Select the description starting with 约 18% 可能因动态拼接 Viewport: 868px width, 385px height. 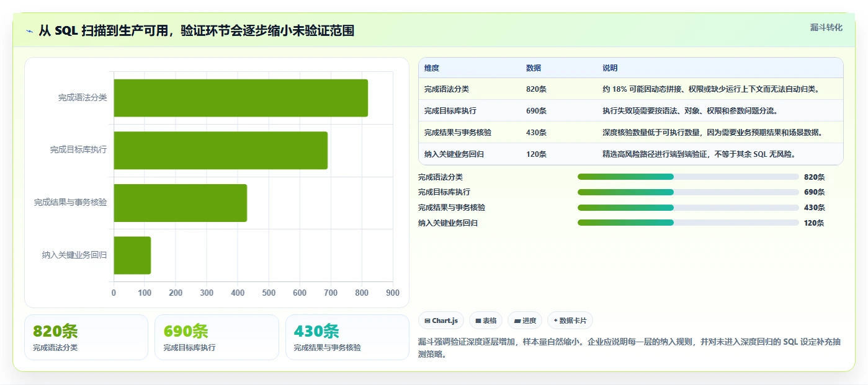(711, 89)
